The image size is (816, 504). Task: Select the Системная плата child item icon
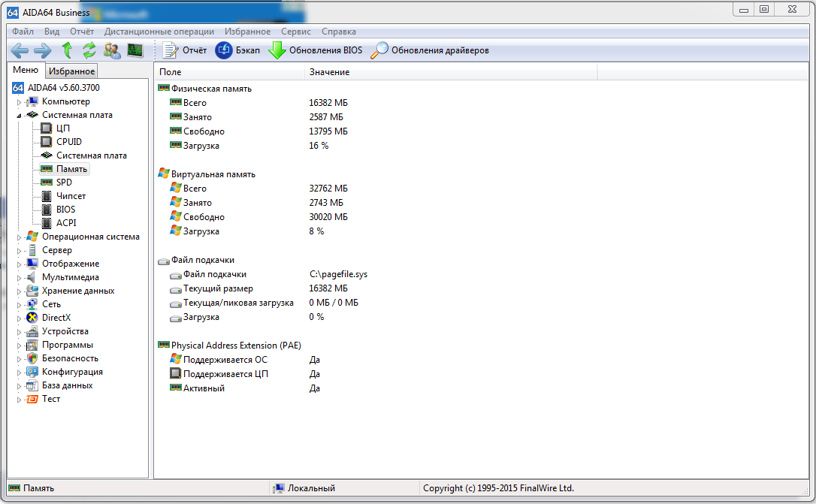click(47, 155)
